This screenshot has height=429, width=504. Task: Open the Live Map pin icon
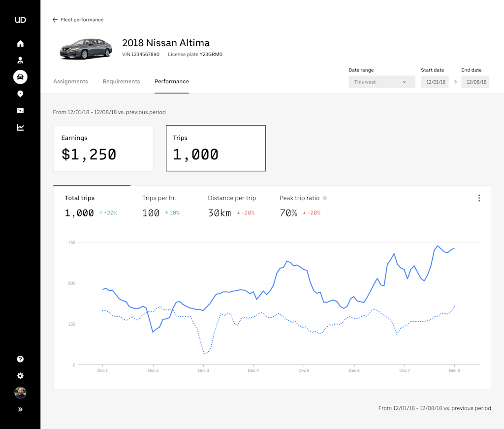point(20,93)
